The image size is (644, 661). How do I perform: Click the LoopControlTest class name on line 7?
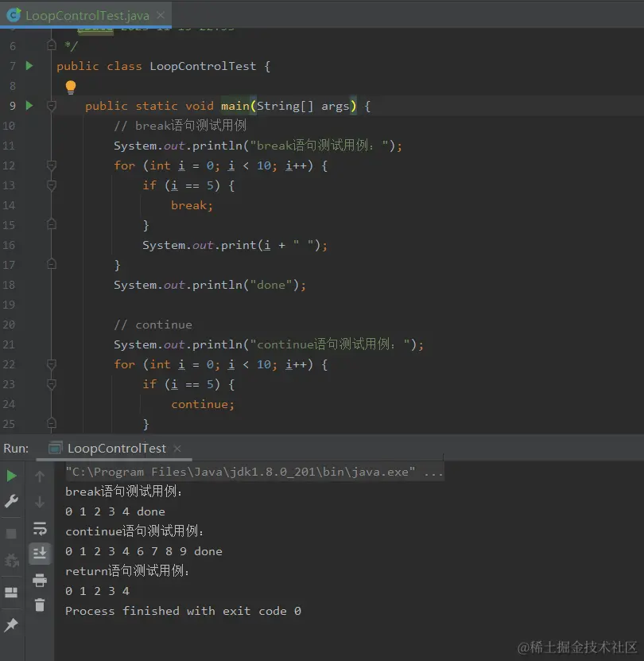tap(203, 66)
